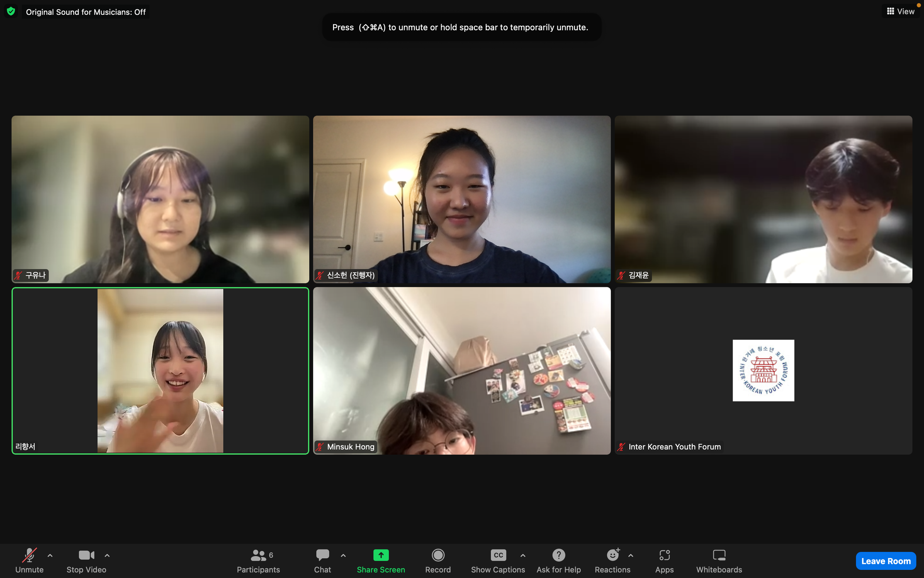Click the Leave Room button
Viewport: 924px width, 578px height.
click(886, 561)
